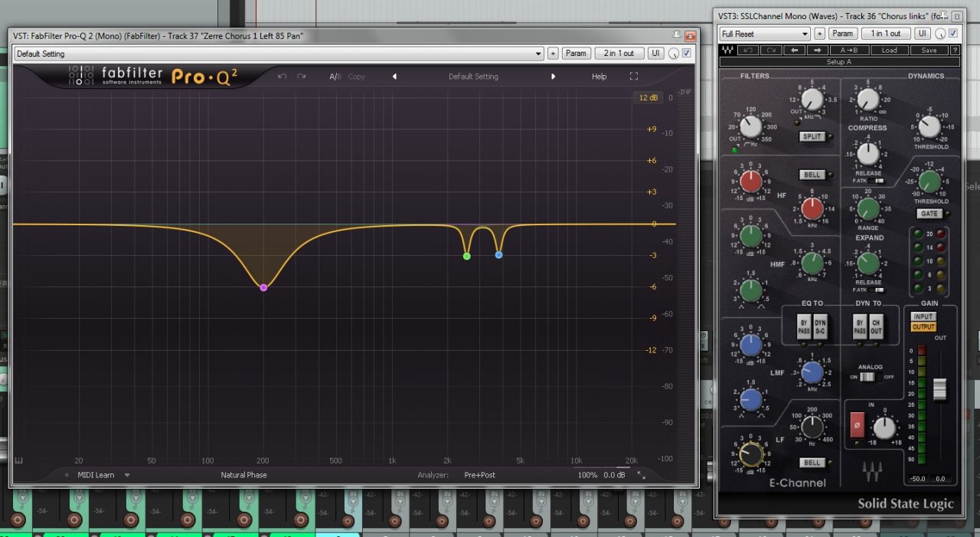Toggle the HF BELL button
The image size is (980, 537).
[x=811, y=175]
